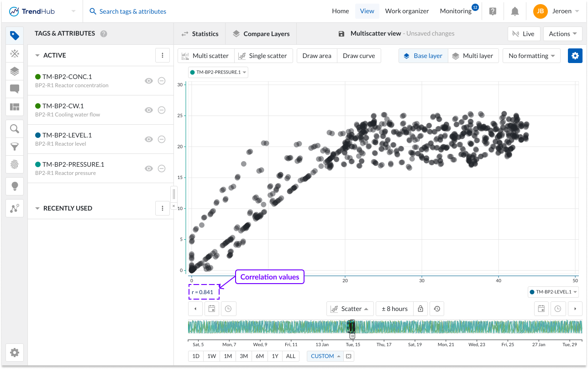
Task: Switch to the Compare Layers tab
Action: click(261, 34)
